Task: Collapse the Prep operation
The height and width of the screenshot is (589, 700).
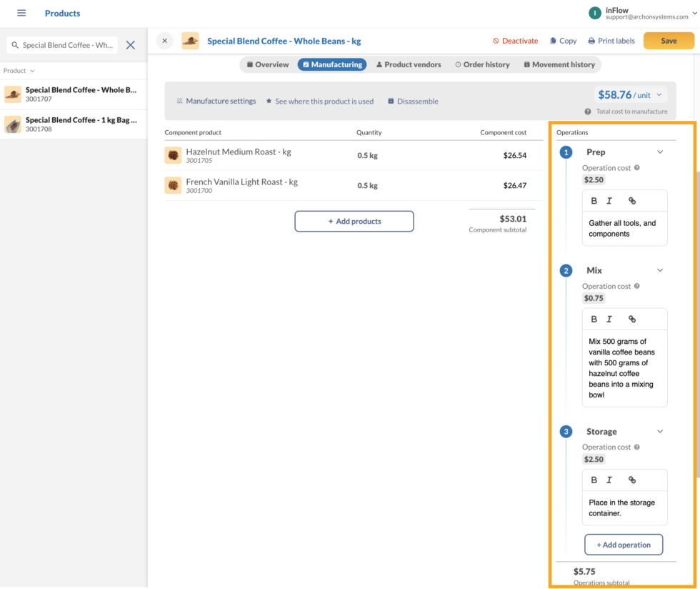Action: (x=660, y=152)
